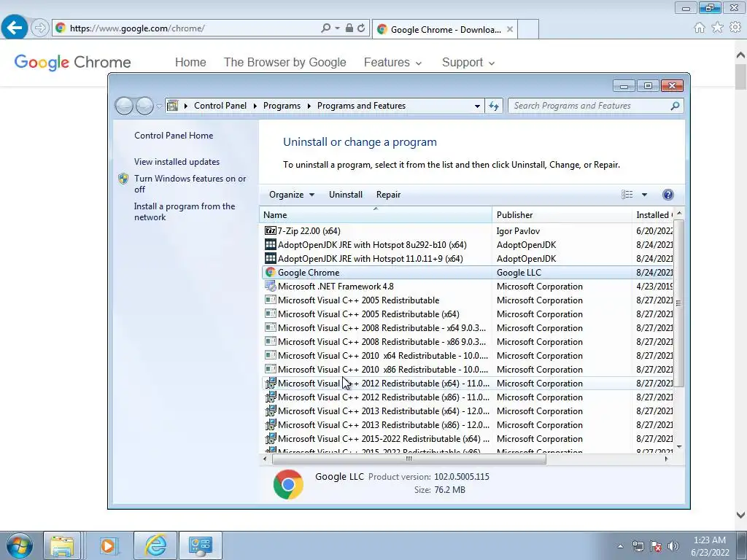Click the Control Panel icon in breadcrumb bar

tap(172, 106)
